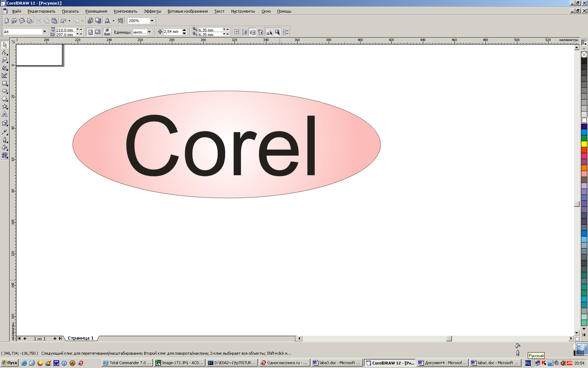The image size is (588, 368).
Task: Select the Smart Drawing tool
Action: 5,76
